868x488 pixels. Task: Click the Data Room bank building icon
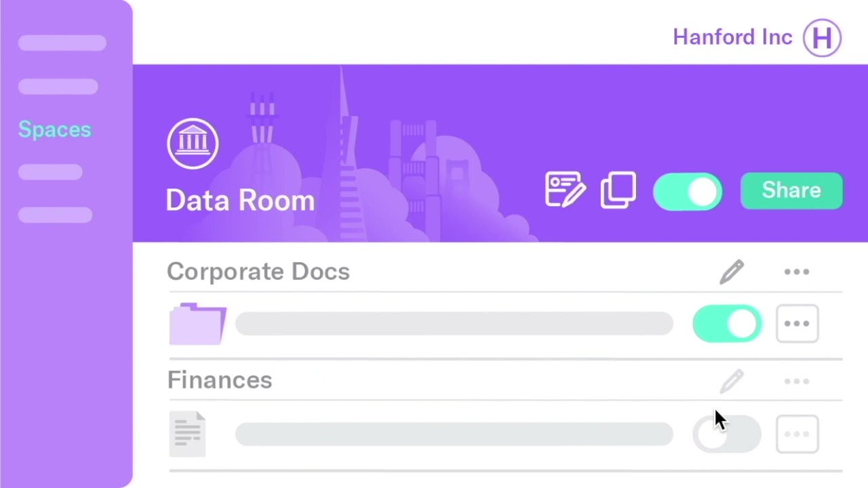tap(193, 143)
